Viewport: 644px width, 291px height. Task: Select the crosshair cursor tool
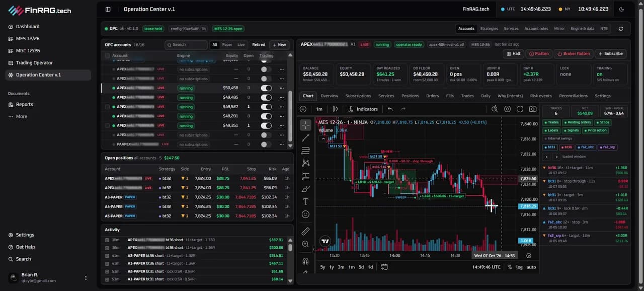tap(305, 125)
